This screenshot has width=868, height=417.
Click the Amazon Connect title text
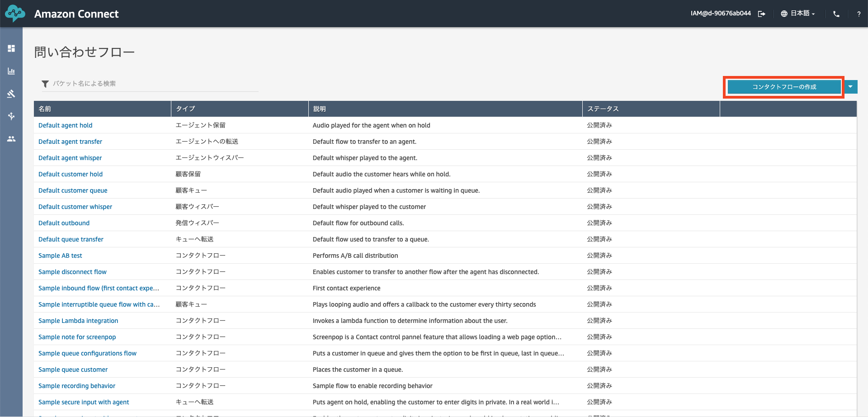[76, 14]
